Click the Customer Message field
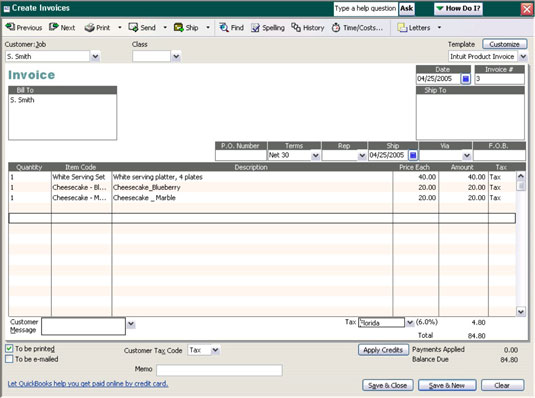Image resolution: width=535 pixels, height=398 pixels. tap(83, 326)
